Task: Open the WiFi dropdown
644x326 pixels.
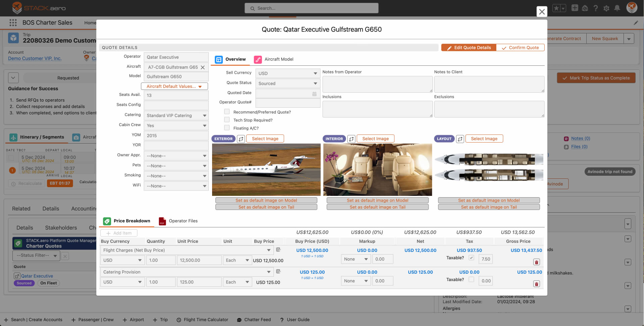Action: (x=176, y=186)
